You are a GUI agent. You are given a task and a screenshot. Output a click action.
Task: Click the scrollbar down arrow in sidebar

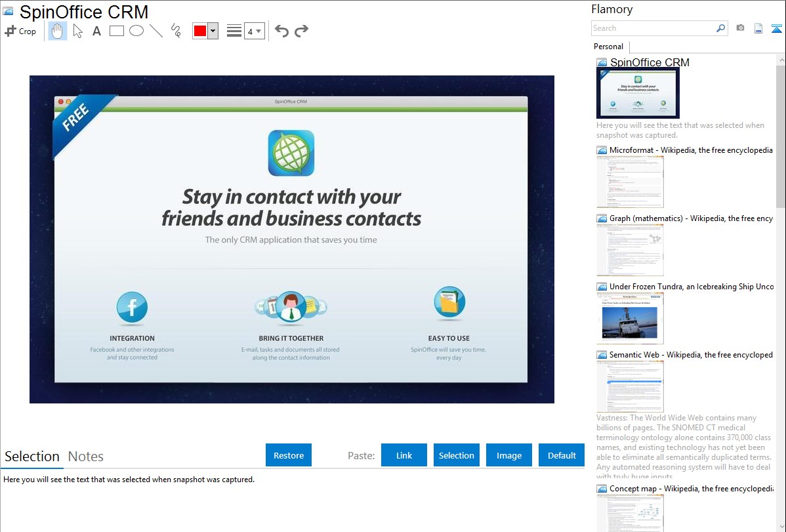point(781,526)
